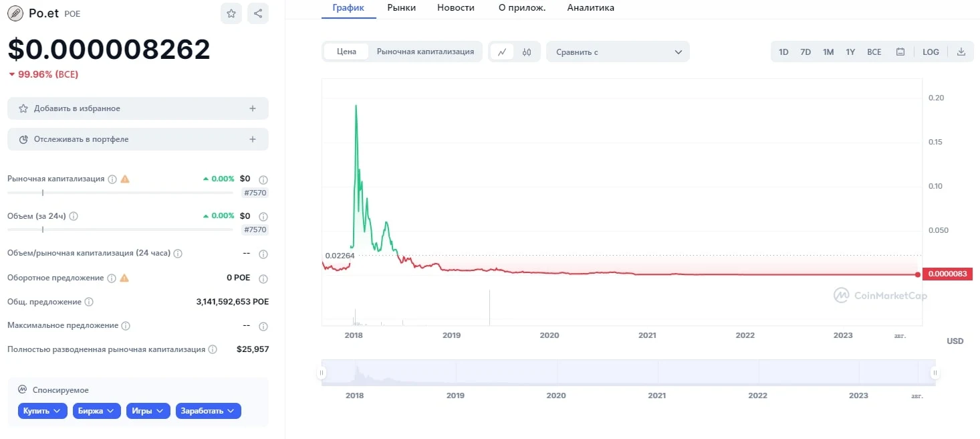Screen dimensions: 980x439
Task: Enable LOG scale on the chart
Action: coord(931,52)
